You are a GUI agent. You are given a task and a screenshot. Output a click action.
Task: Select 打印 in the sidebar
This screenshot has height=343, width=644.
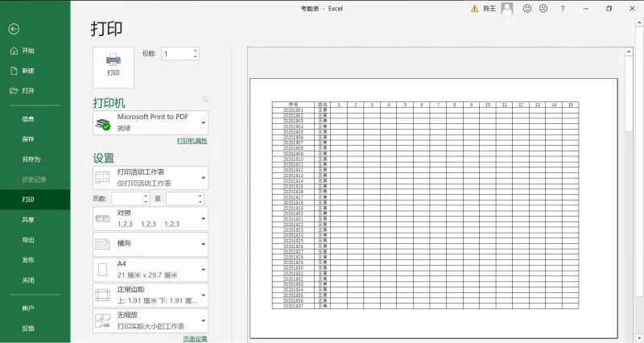(x=35, y=200)
